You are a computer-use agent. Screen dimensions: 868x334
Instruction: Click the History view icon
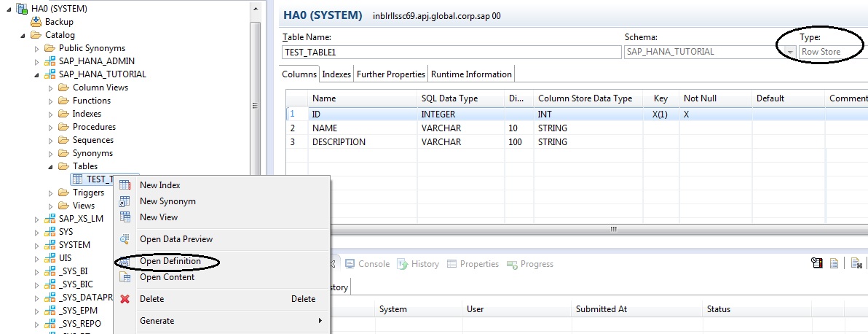click(x=403, y=264)
